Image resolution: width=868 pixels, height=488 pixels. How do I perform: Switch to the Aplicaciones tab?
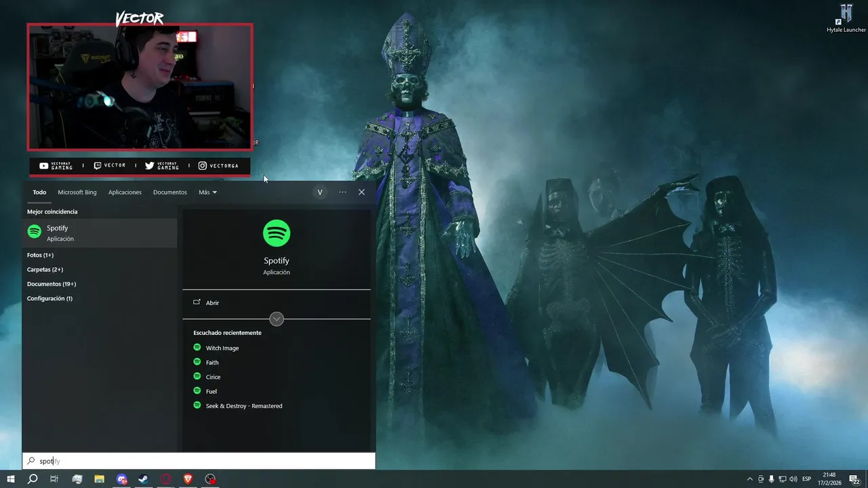click(125, 192)
